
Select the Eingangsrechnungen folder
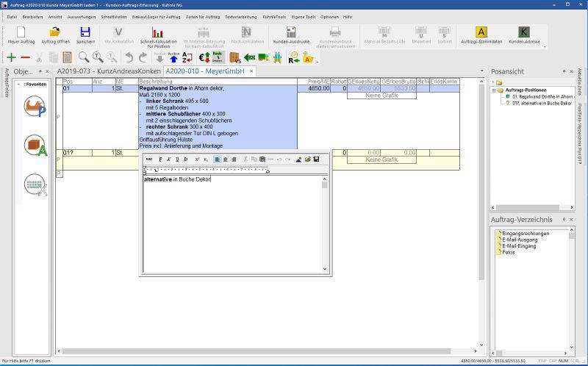coord(523,233)
